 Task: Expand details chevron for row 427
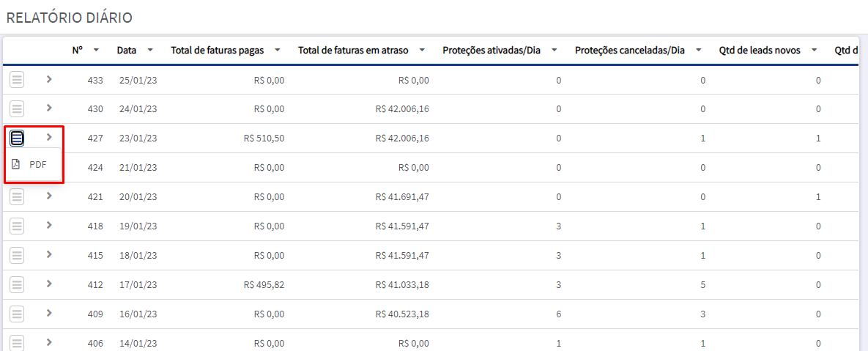49,137
